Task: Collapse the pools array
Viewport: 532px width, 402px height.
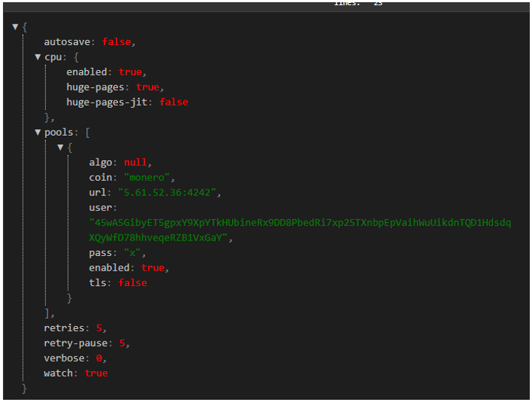Action: click(x=38, y=133)
